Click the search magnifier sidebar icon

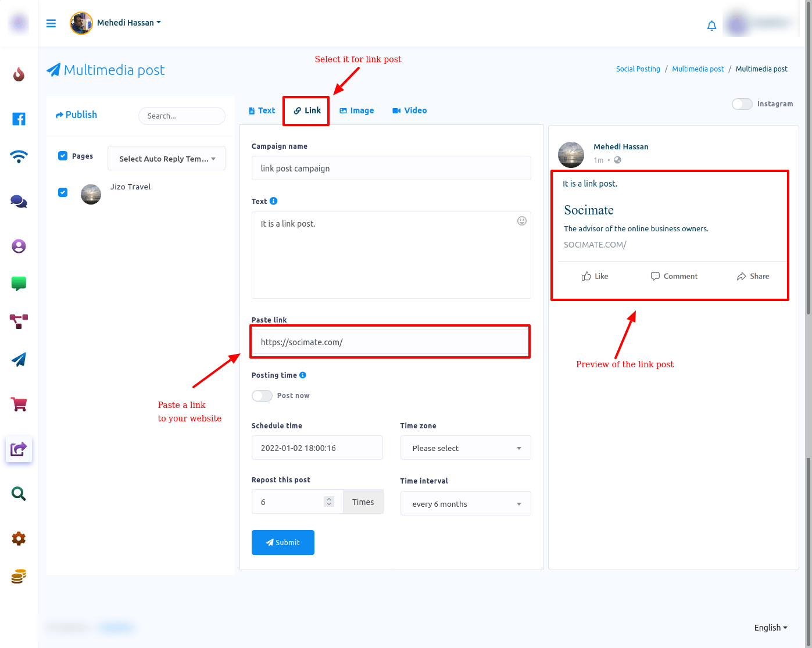(x=19, y=494)
